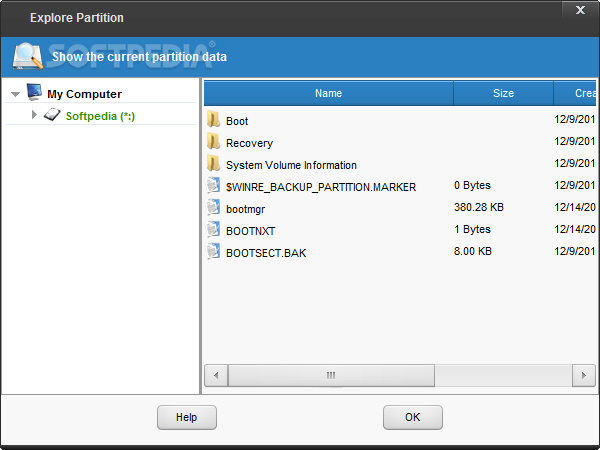The height and width of the screenshot is (450, 600).
Task: Select My Computer in the tree
Action: point(85,94)
